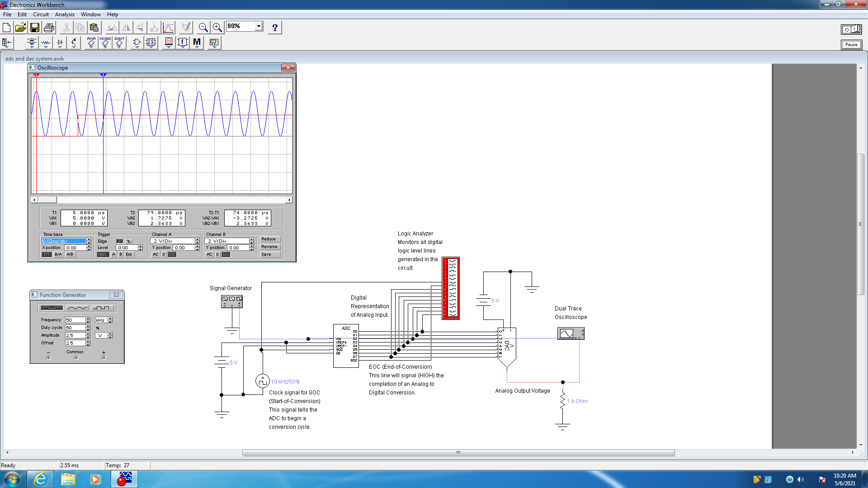Open the Analog ICs (ANA) parts bin

tap(91, 43)
